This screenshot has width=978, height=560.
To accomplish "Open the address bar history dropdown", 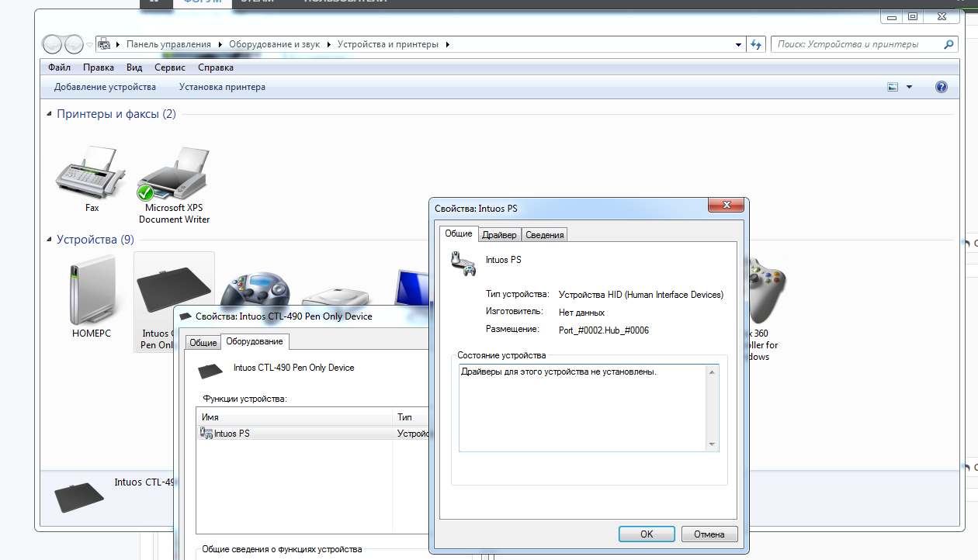I will click(738, 44).
